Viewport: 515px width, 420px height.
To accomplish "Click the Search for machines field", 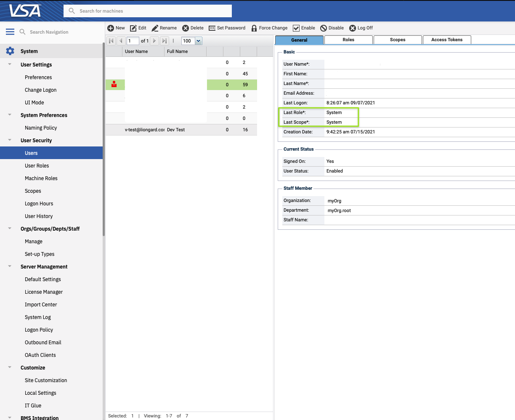I will point(148,11).
